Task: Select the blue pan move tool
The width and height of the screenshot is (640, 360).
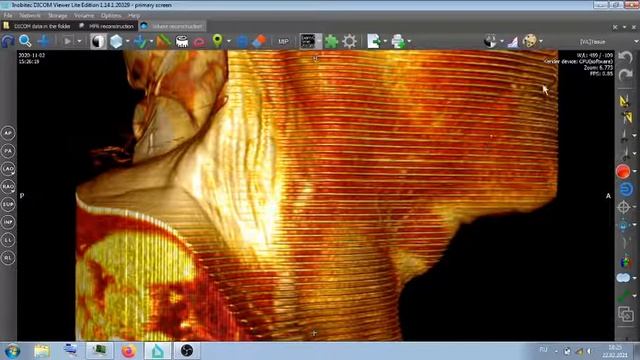Action: (43, 41)
